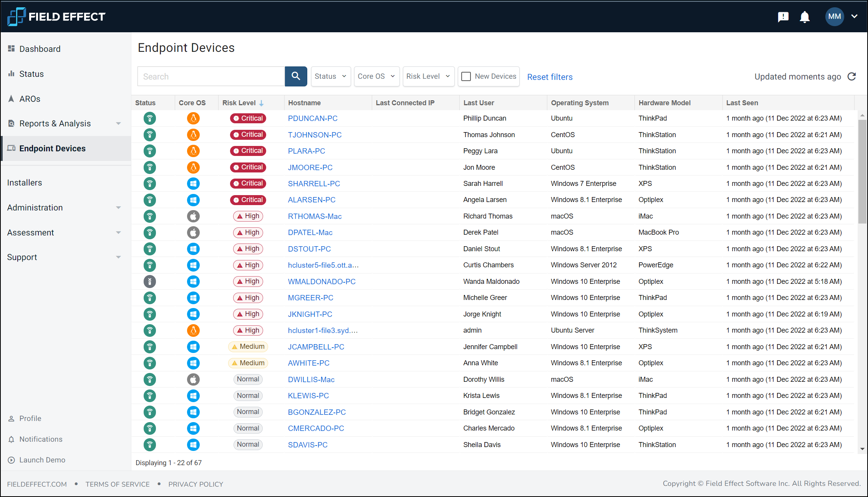This screenshot has width=868, height=497.
Task: Open the Status filter dropdown
Action: pos(330,76)
